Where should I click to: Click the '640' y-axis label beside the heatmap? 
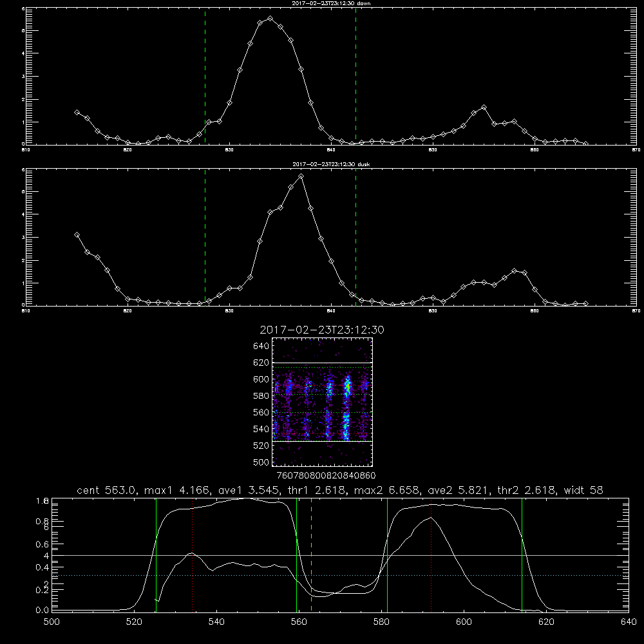tap(261, 346)
